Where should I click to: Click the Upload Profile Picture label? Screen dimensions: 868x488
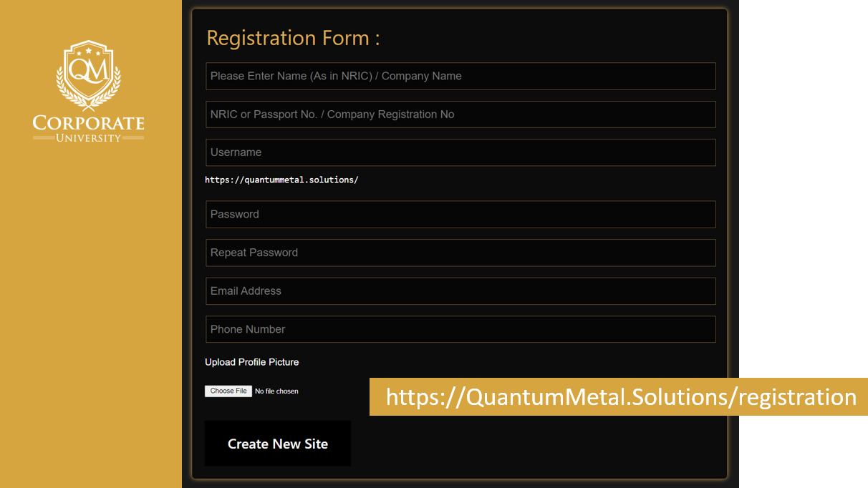tap(251, 362)
